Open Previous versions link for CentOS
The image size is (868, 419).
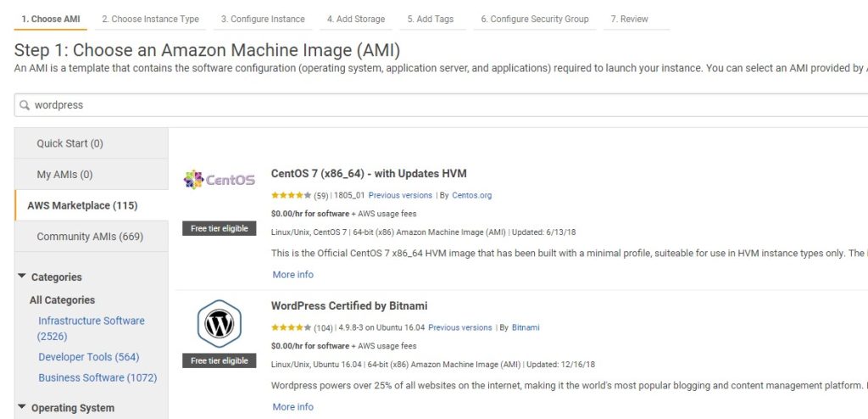click(x=400, y=196)
